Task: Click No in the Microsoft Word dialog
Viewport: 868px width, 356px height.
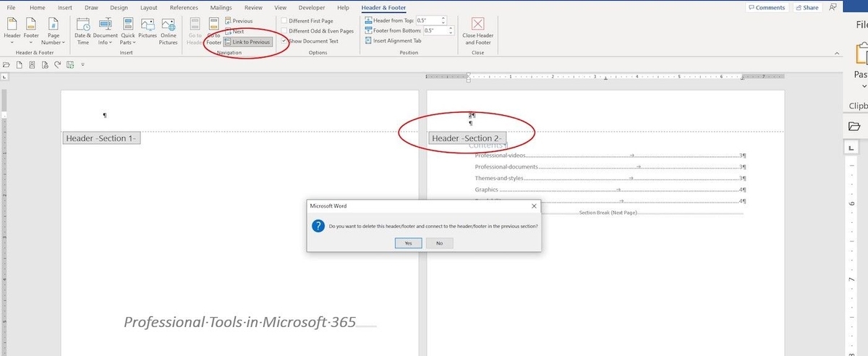Action: pyautogui.click(x=439, y=243)
